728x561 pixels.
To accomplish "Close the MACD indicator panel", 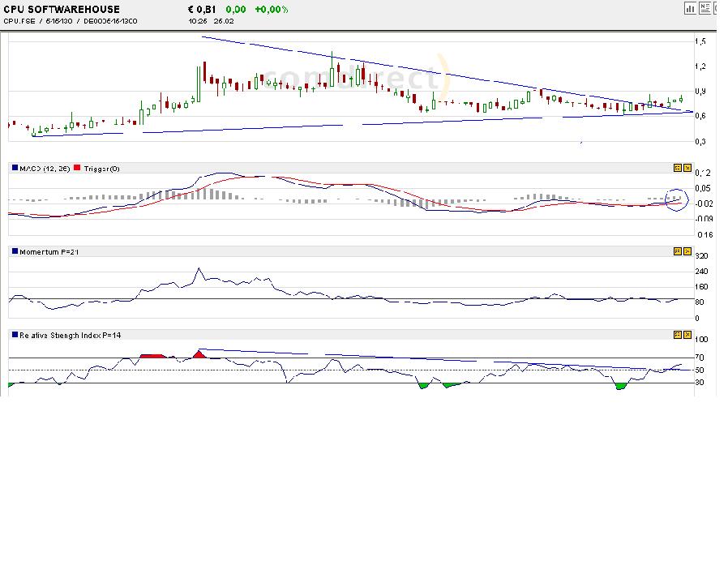I will tap(687, 168).
